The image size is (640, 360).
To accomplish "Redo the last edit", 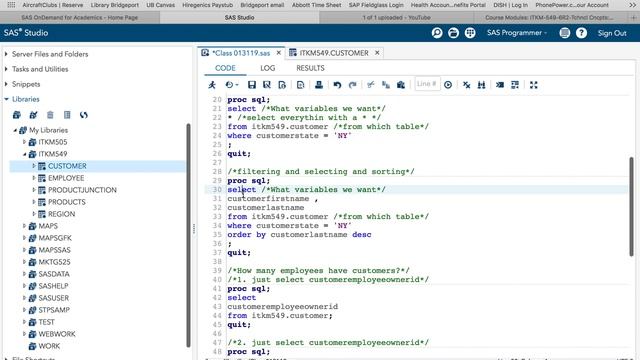I will 353,85.
